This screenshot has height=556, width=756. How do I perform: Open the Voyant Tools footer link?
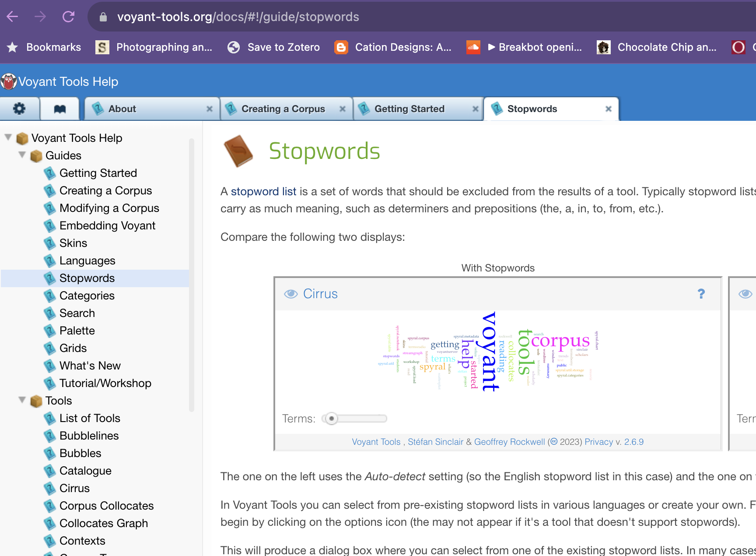pos(376,442)
